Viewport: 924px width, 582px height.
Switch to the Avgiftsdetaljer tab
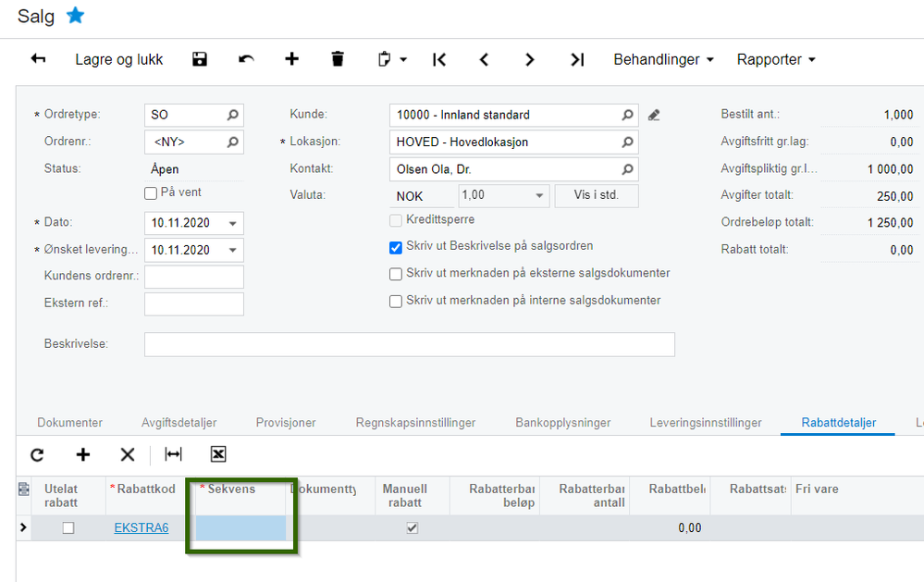point(179,423)
